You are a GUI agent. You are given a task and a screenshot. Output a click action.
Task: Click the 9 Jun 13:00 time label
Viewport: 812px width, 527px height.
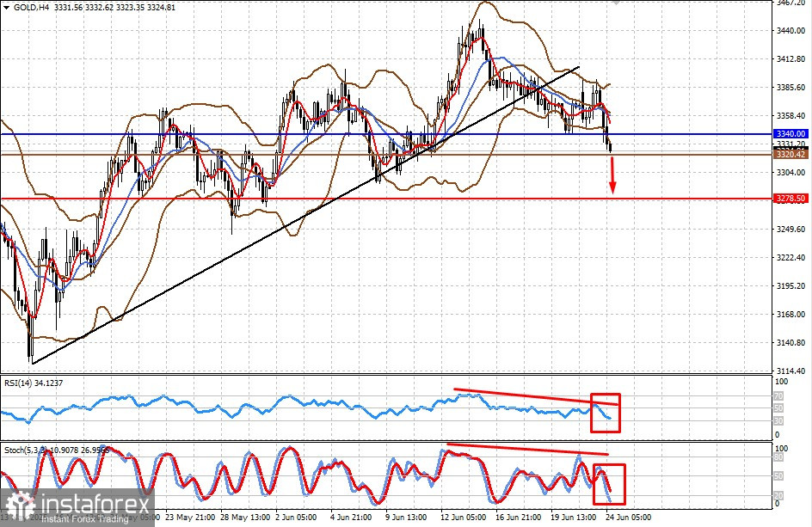pos(406,518)
